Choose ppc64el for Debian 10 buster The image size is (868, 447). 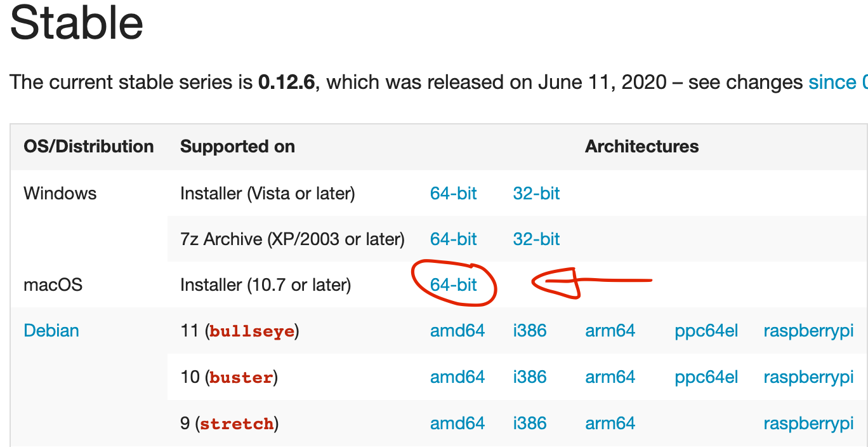[706, 377]
